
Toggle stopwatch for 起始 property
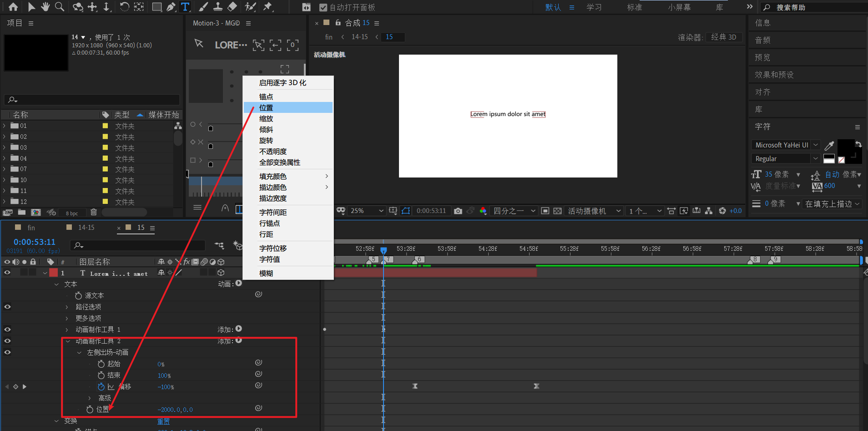101,364
